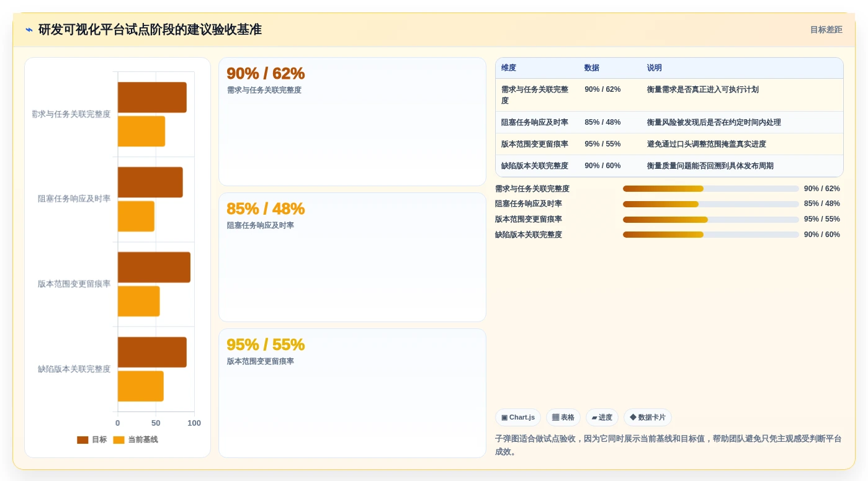Click 目标 bar for 版本范围变更留痕率 in chart
Viewport: 868px width, 481px height.
coord(154,267)
